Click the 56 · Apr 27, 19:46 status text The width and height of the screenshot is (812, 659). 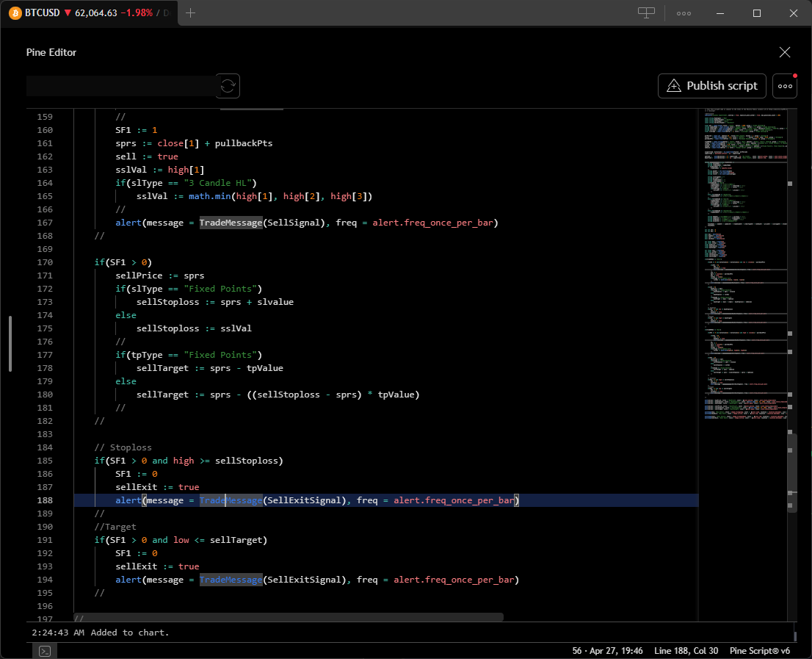tap(607, 651)
